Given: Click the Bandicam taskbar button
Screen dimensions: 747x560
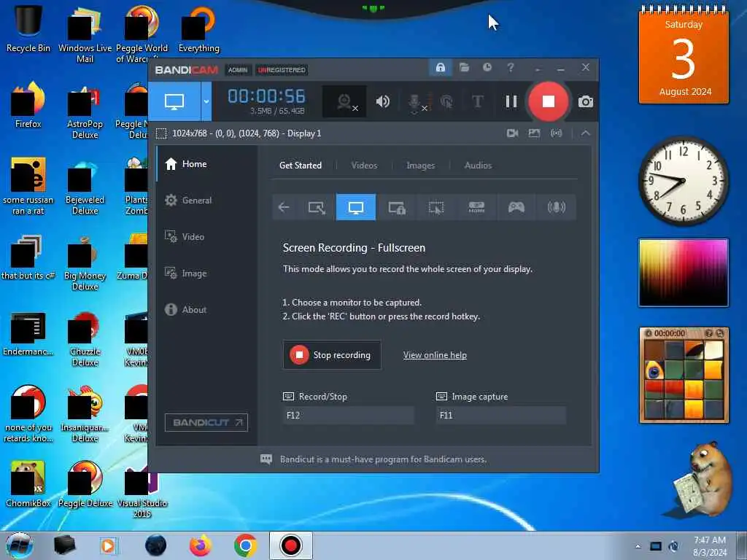Looking at the screenshot, I should [x=290, y=545].
